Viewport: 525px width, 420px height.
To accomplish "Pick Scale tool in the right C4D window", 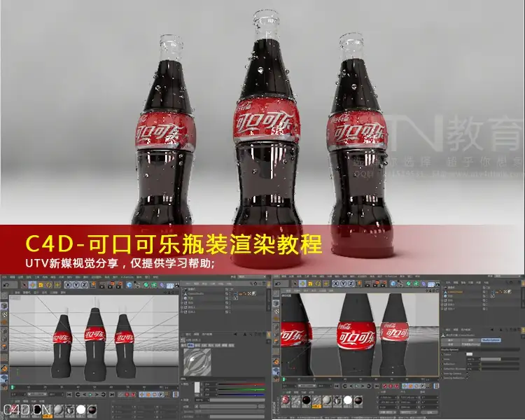I will [310, 283].
